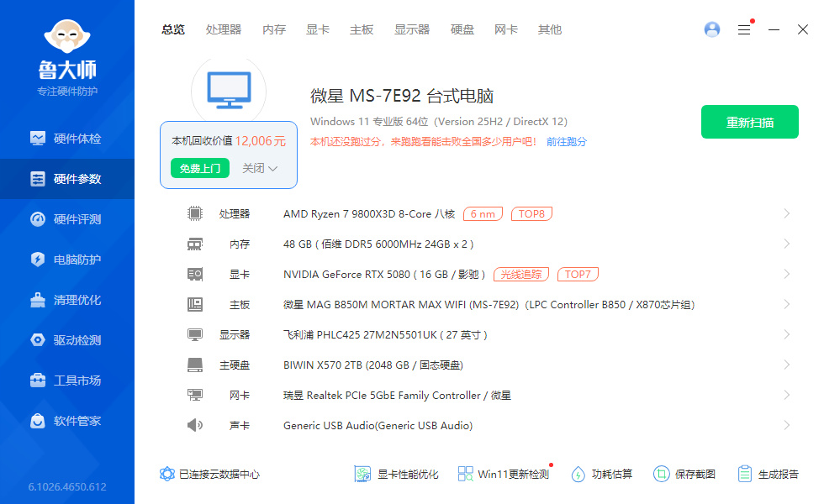This screenshot has height=504, width=824.
Task: Click the 重新扫描 button
Action: [x=750, y=122]
